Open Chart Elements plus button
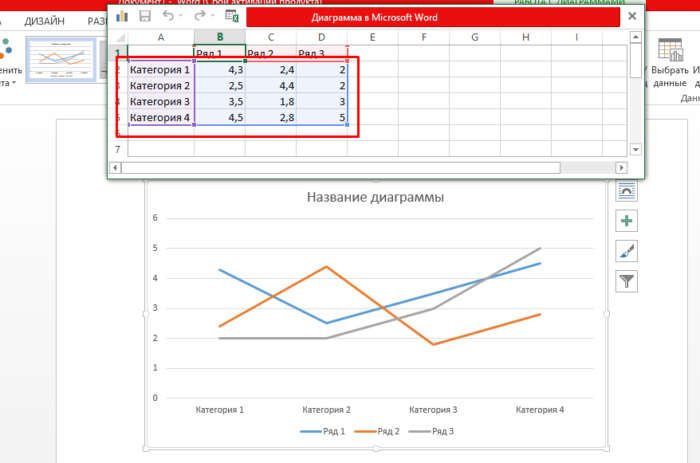The image size is (700, 463). tap(626, 221)
